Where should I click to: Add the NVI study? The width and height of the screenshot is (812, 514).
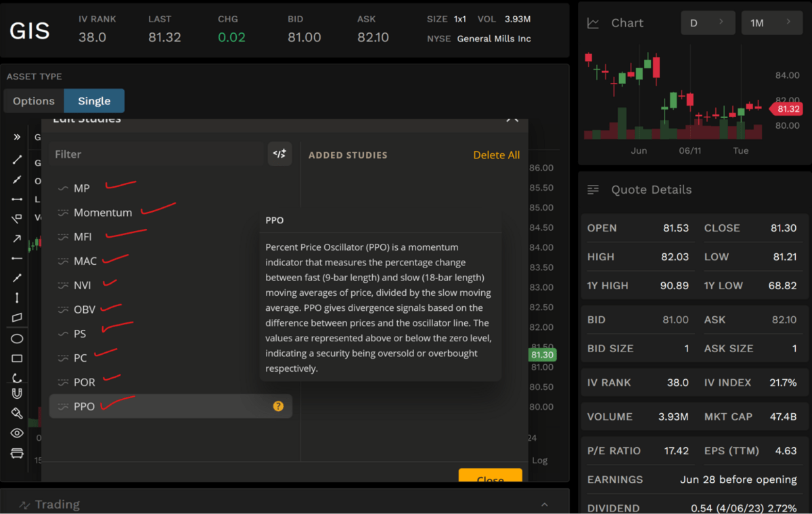coord(171,285)
